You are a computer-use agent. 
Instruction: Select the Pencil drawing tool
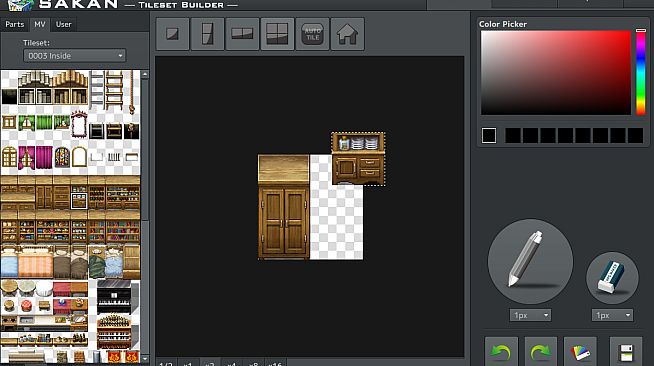(x=530, y=261)
